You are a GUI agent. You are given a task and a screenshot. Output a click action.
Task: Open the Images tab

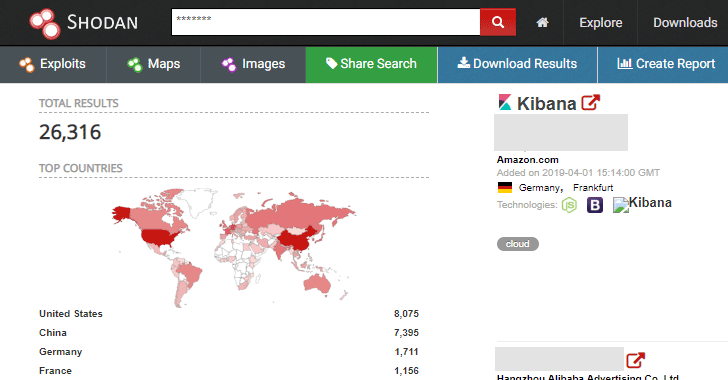[x=253, y=64]
